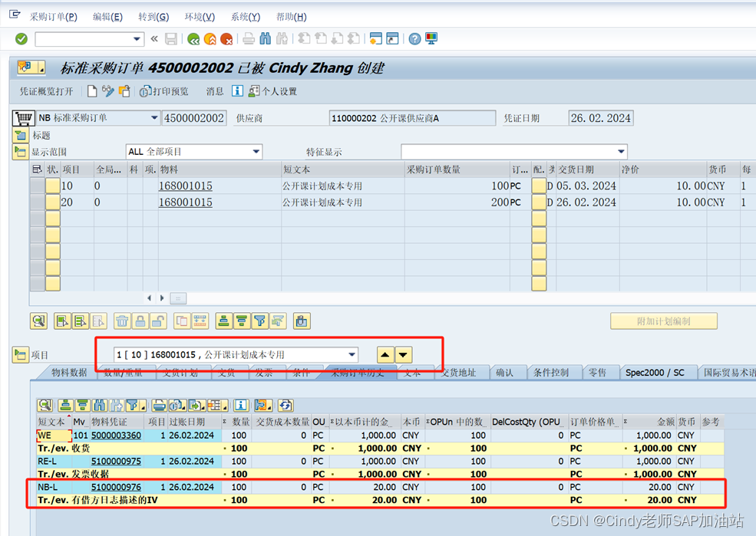Open the command field dropdown arrow

pyautogui.click(x=137, y=39)
